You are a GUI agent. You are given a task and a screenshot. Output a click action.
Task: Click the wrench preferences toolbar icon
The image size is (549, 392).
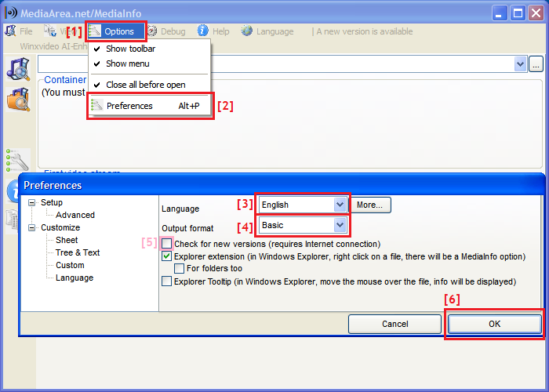click(18, 160)
